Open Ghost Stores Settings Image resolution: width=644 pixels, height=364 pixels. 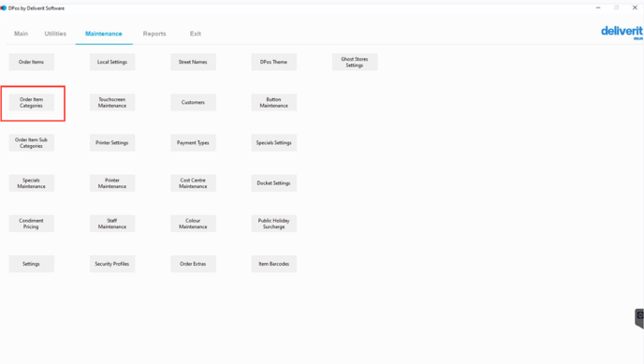pos(355,62)
